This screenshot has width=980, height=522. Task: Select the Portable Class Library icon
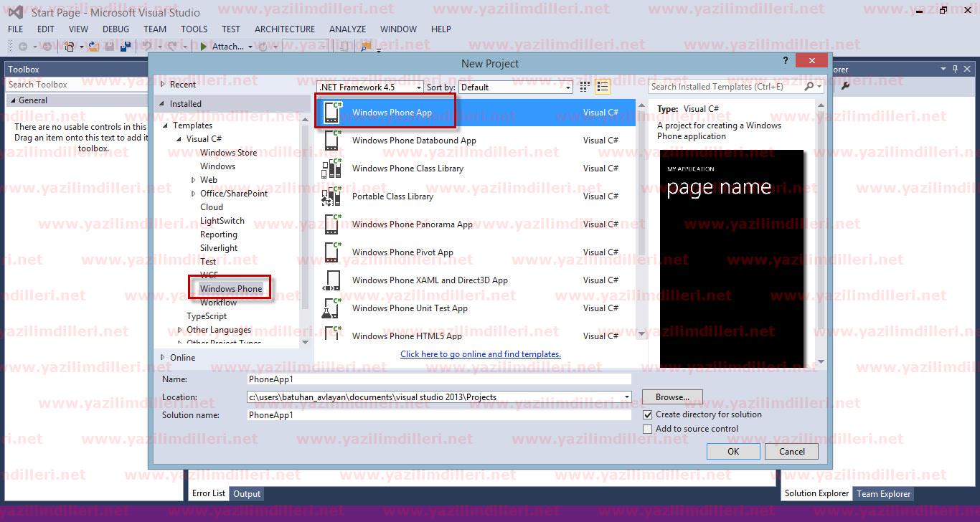[x=331, y=196]
